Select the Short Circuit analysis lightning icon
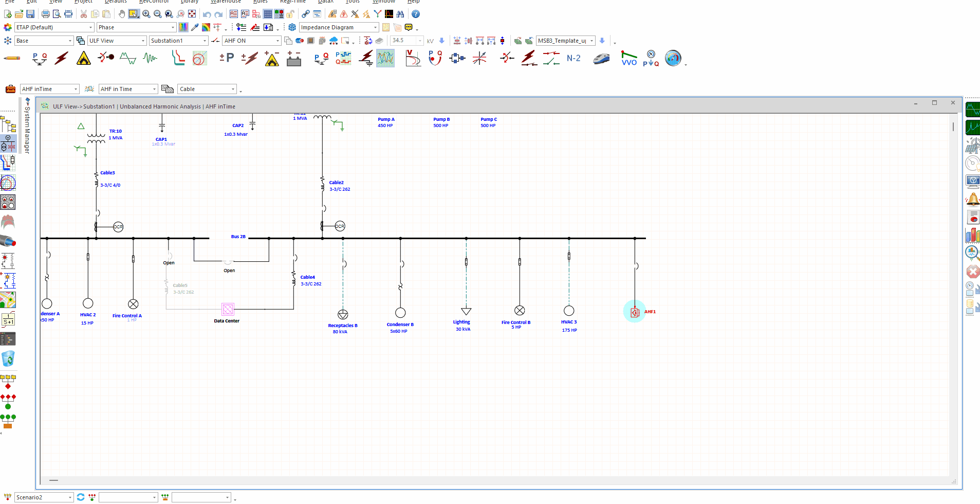This screenshot has height=504, width=980. coord(62,59)
